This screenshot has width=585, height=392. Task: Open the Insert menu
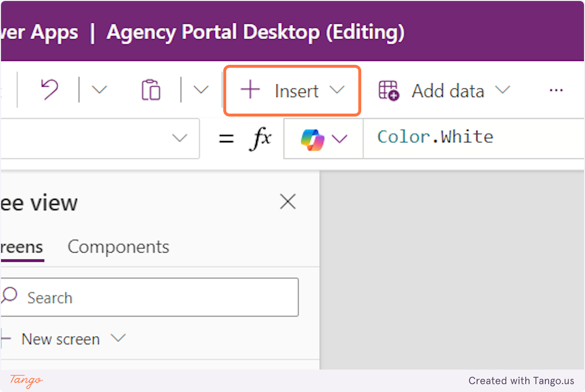click(x=292, y=91)
